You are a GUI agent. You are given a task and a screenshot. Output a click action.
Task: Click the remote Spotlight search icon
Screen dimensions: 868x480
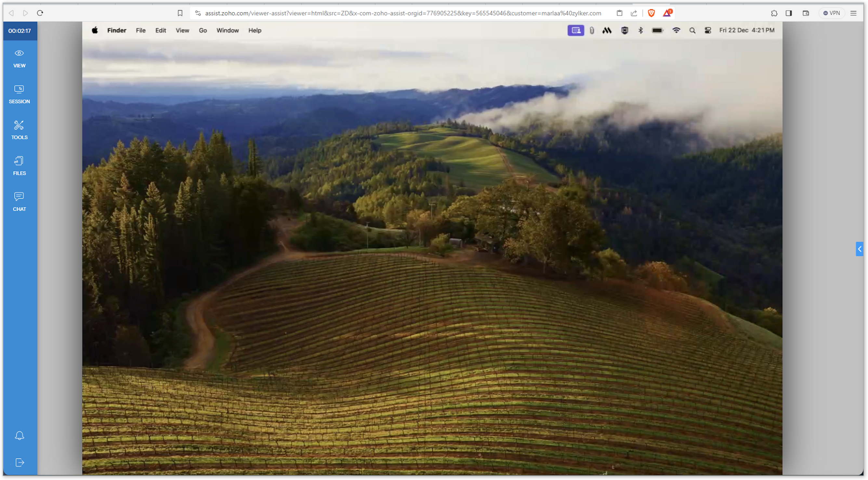click(x=692, y=30)
